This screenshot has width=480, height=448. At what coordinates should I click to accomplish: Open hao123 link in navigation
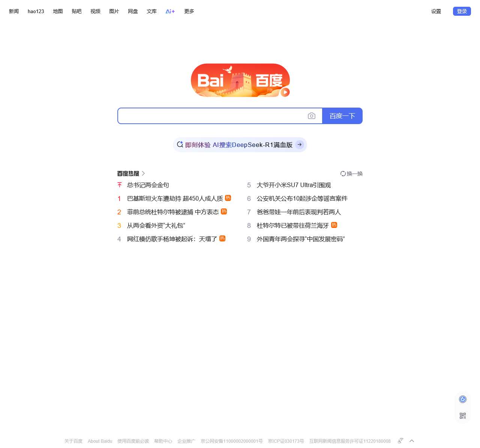point(36,11)
